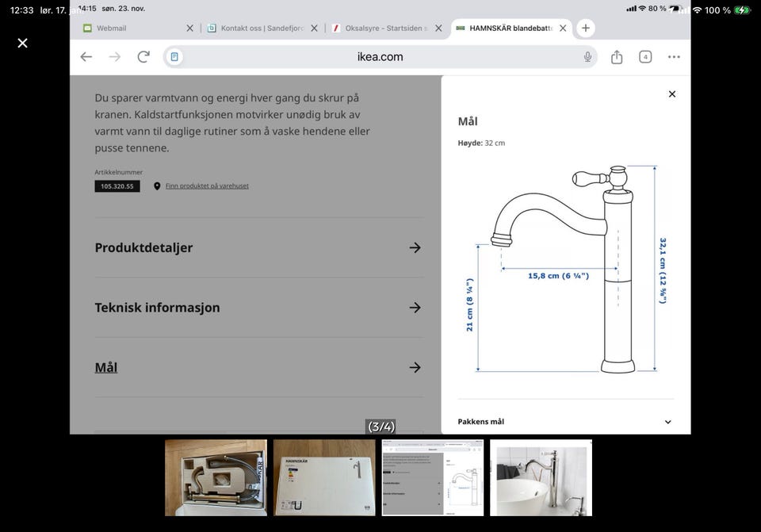This screenshot has width=761, height=532.
Task: Open the three-dot more options menu
Action: (674, 57)
